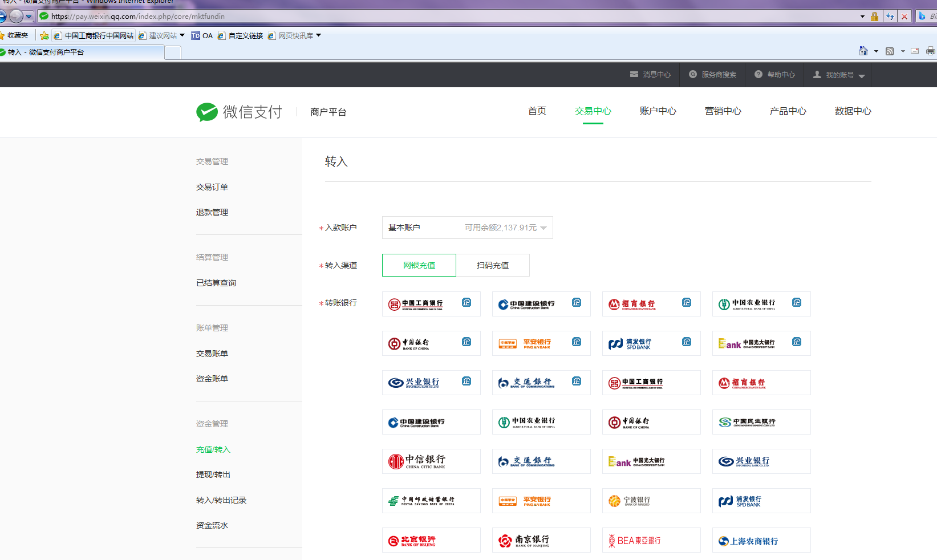Click the security lock icon in address bar
937x560 pixels.
coord(874,17)
